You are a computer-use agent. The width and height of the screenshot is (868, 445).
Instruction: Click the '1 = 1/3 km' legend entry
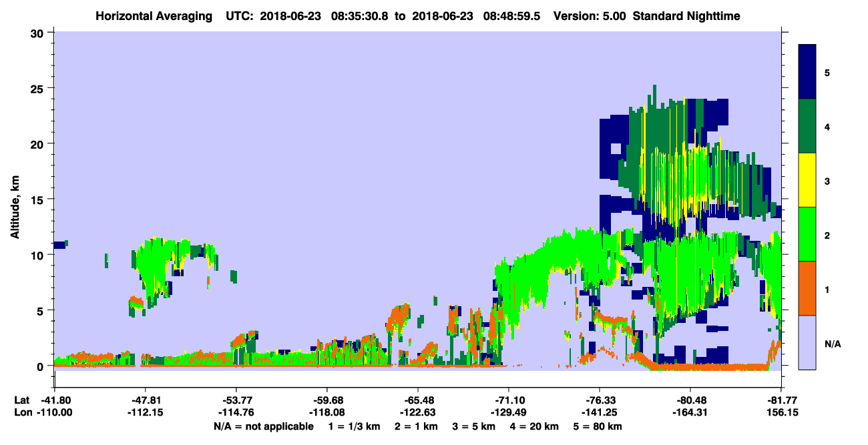pyautogui.click(x=354, y=426)
